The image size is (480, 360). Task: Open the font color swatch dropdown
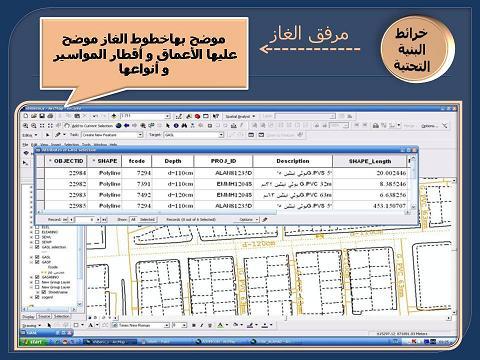(227, 325)
